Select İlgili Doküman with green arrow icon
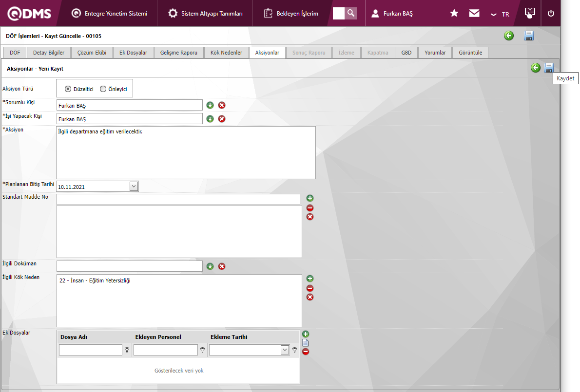This screenshot has width=580, height=392. (x=210, y=266)
